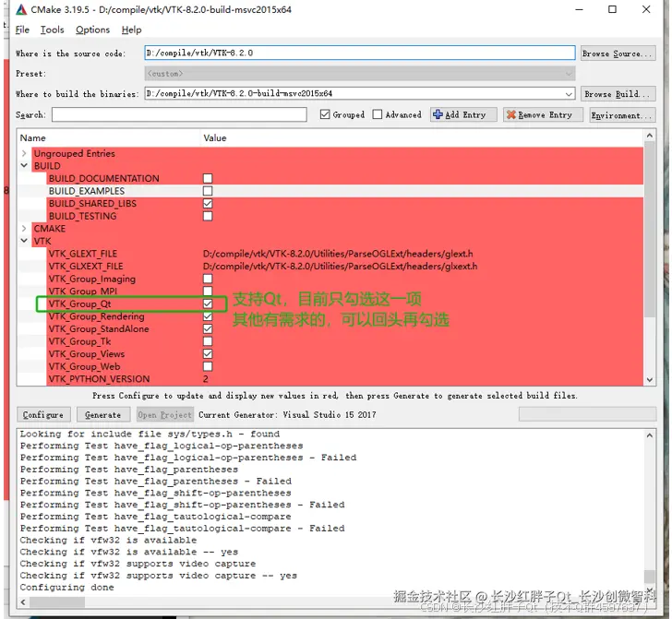The image size is (672, 619).
Task: Click the source code path field
Action: 360,53
